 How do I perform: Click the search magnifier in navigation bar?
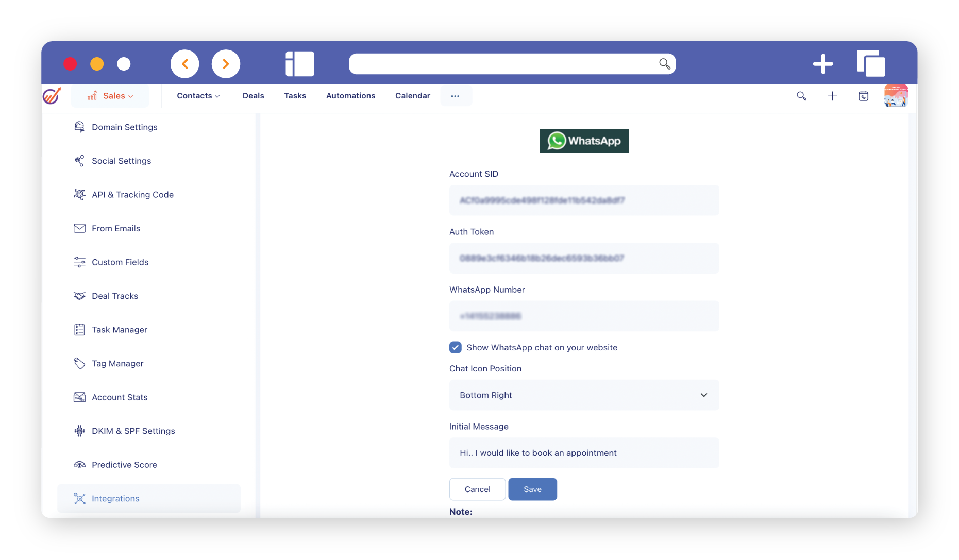pos(801,96)
